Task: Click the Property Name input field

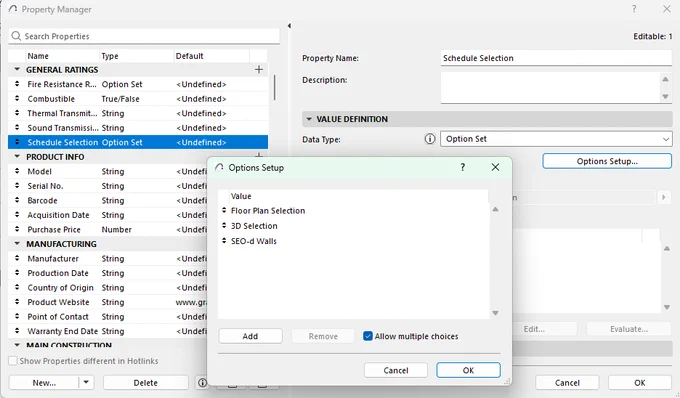Action: point(556,58)
